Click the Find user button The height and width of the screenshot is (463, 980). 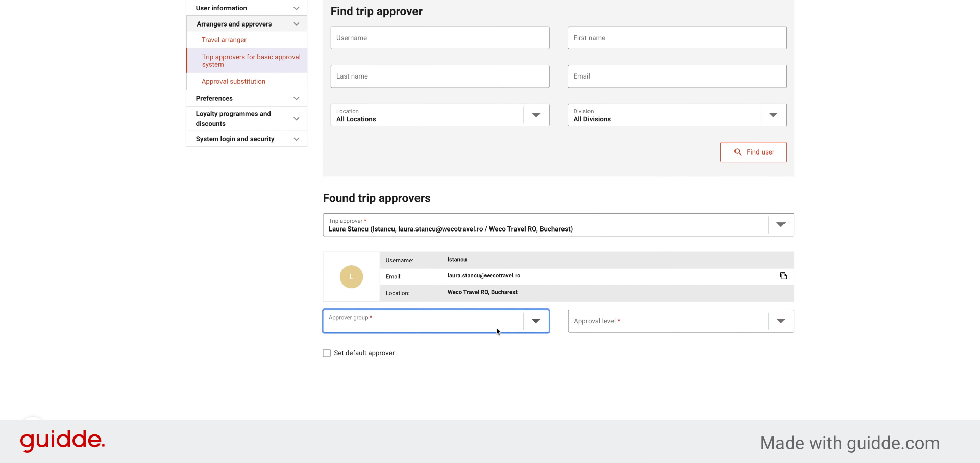point(753,152)
